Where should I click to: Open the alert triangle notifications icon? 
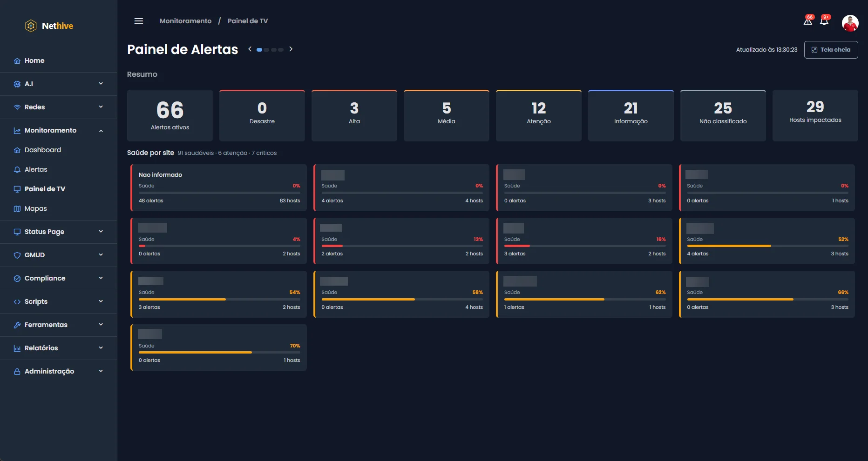click(x=808, y=21)
